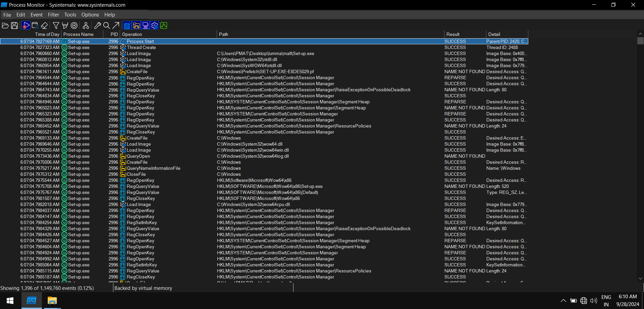Select the wow64cpu.dll Load Image row
This screenshot has width=644, height=309.
coord(264,204)
